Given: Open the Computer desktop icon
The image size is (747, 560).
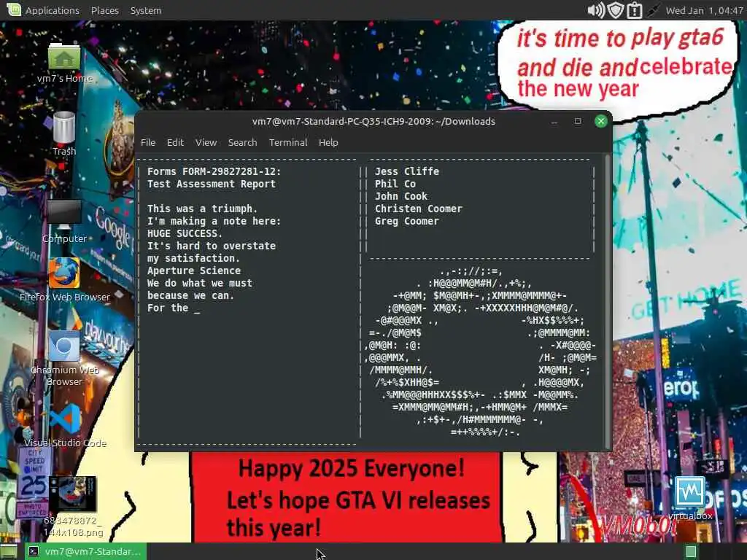Looking at the screenshot, I should (64, 213).
